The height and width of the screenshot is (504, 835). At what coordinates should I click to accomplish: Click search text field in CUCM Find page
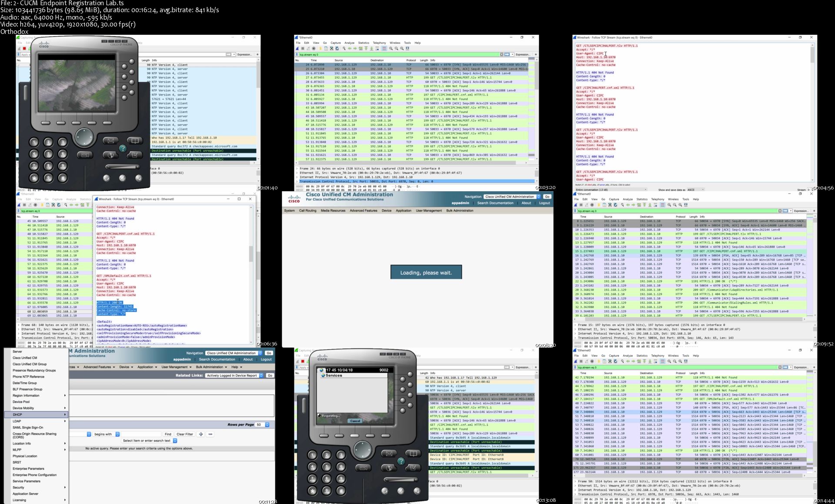coord(140,434)
